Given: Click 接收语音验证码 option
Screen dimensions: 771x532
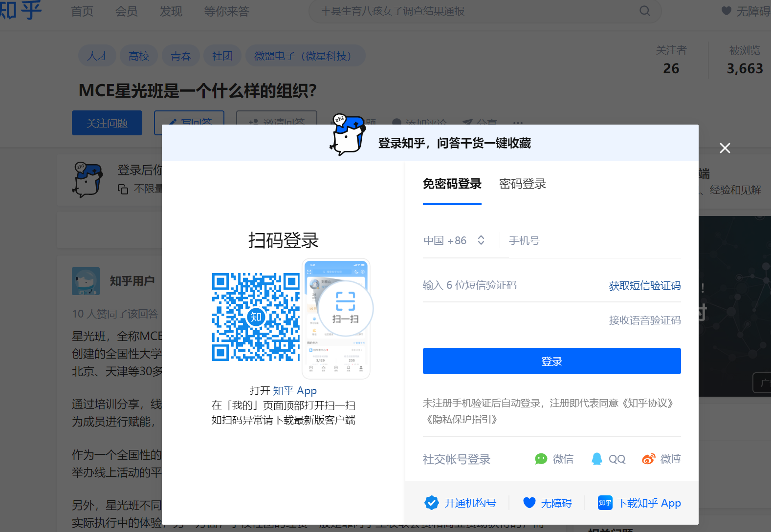Looking at the screenshot, I should click(644, 320).
